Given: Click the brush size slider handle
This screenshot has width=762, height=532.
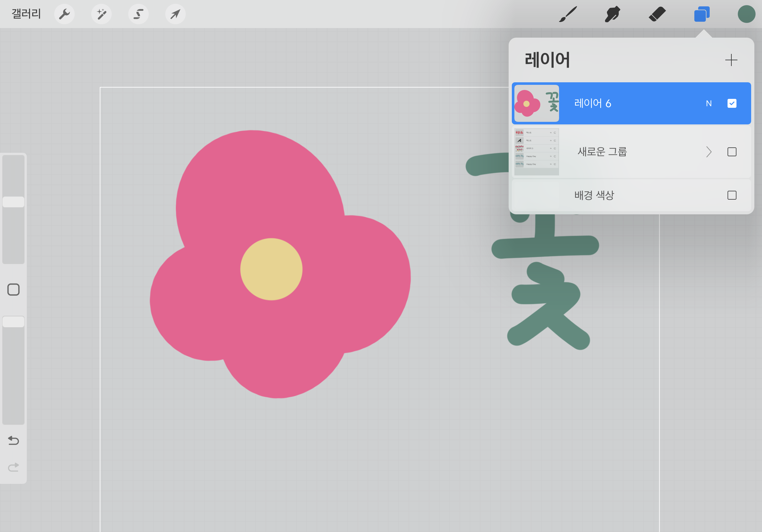Looking at the screenshot, I should pyautogui.click(x=13, y=202).
